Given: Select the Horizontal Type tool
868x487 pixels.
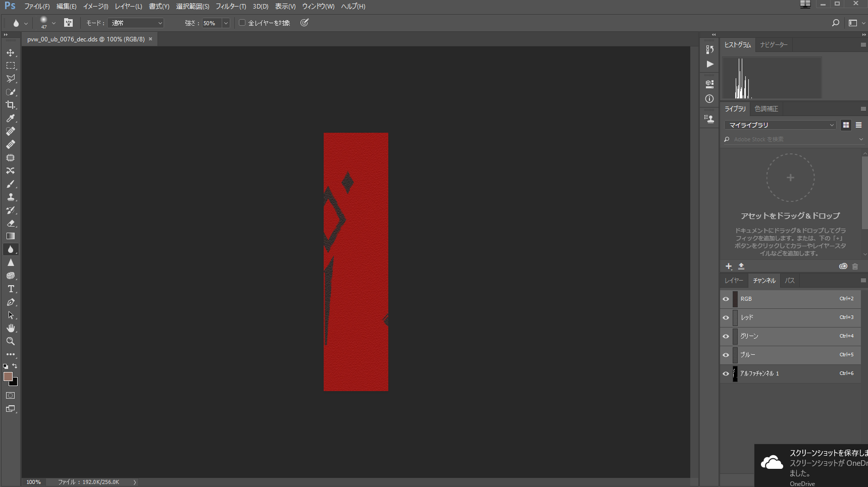Looking at the screenshot, I should pyautogui.click(x=10, y=289).
